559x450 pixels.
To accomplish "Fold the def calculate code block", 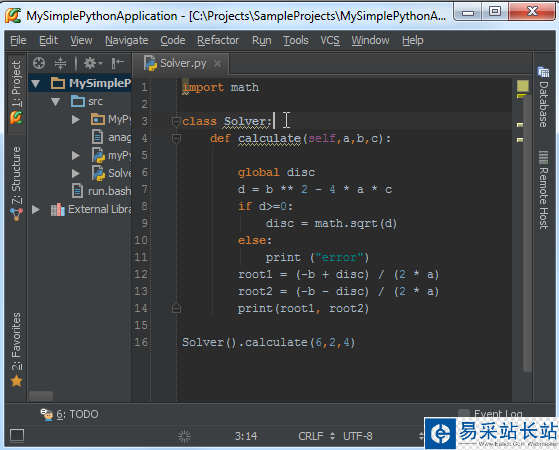I will click(176, 139).
